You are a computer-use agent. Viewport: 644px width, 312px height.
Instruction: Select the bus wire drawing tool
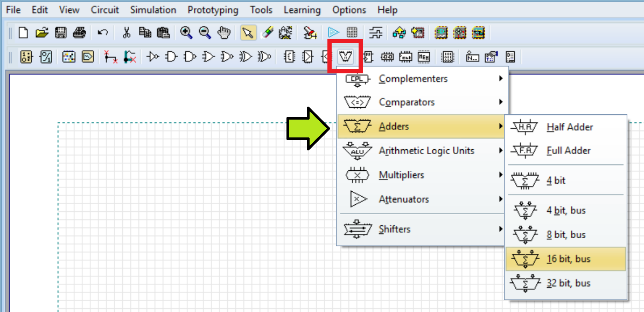(x=130, y=57)
